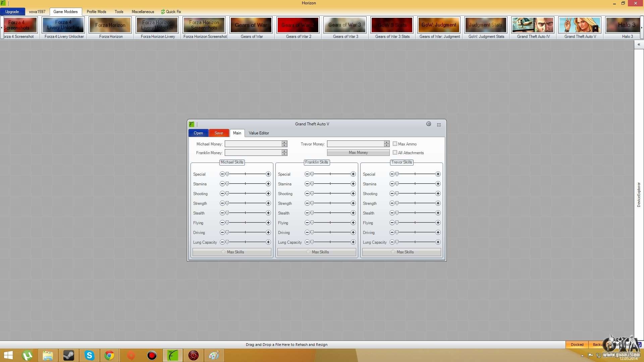Open the Gears of War 2 tile

(299, 28)
